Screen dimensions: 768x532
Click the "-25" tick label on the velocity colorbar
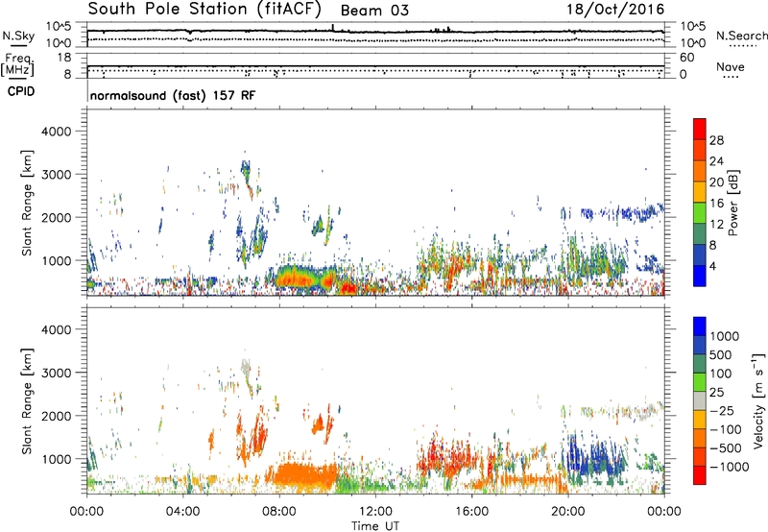(x=722, y=410)
